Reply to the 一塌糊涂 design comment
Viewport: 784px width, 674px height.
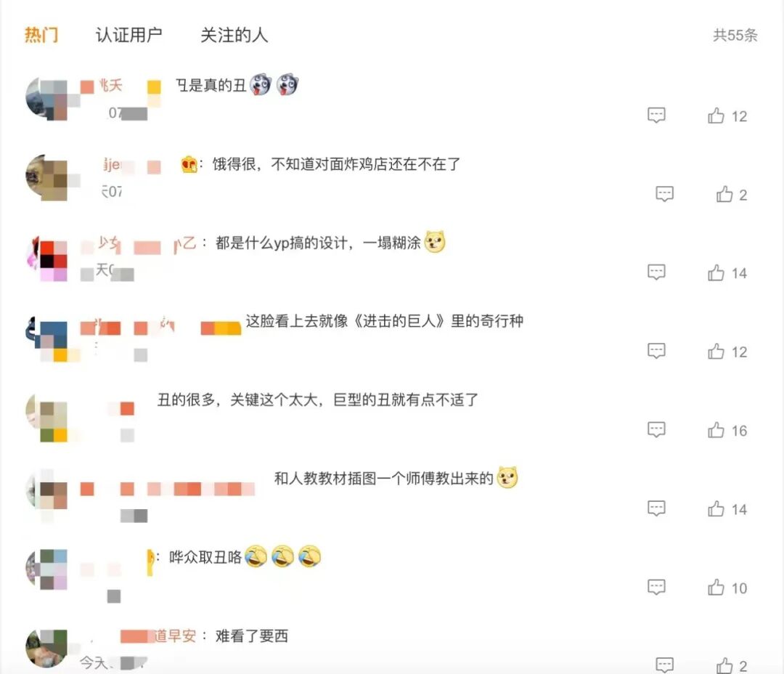[x=656, y=272]
